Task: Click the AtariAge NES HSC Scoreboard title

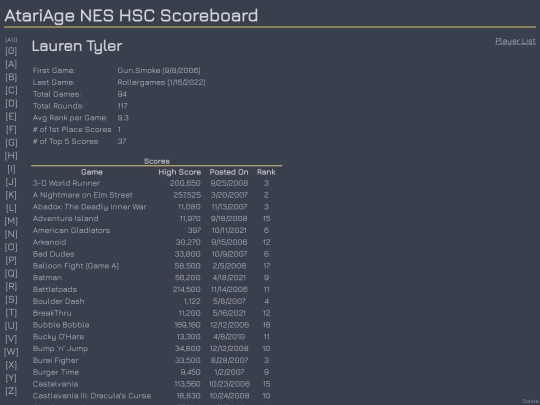Action: (131, 15)
